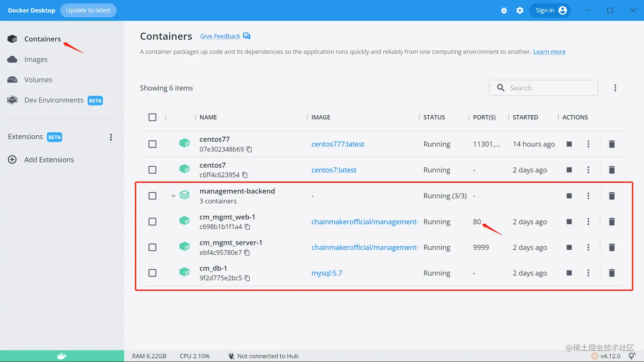Copy the cm_mgmt_server-1 container ID
644x362 pixels.
coord(247,253)
